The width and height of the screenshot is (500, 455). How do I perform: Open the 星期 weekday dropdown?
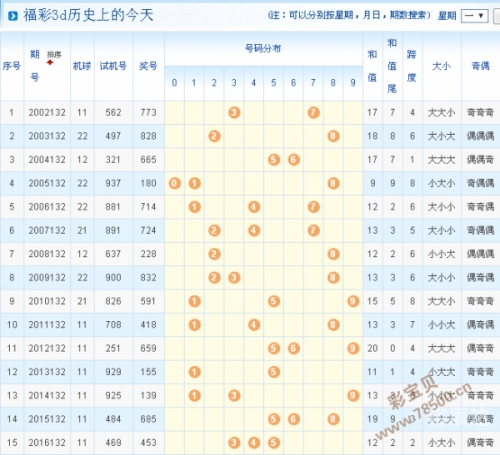point(475,16)
